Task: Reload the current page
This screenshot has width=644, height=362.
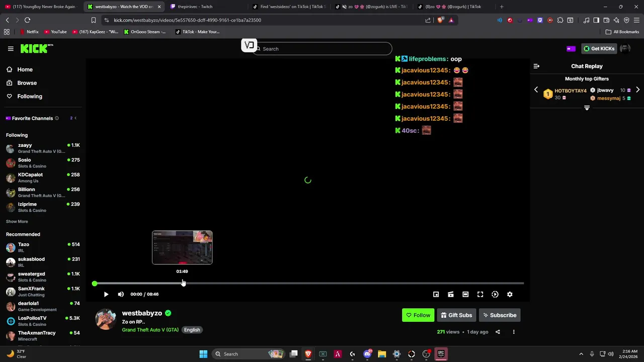Action: (x=27, y=20)
